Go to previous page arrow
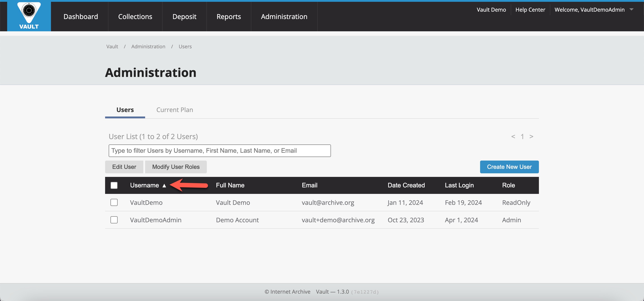 coord(513,136)
